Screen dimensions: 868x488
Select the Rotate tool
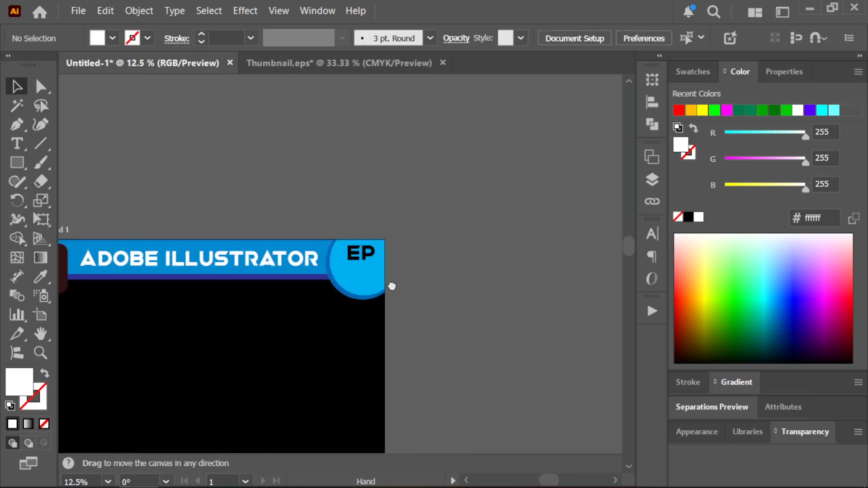pos(17,200)
